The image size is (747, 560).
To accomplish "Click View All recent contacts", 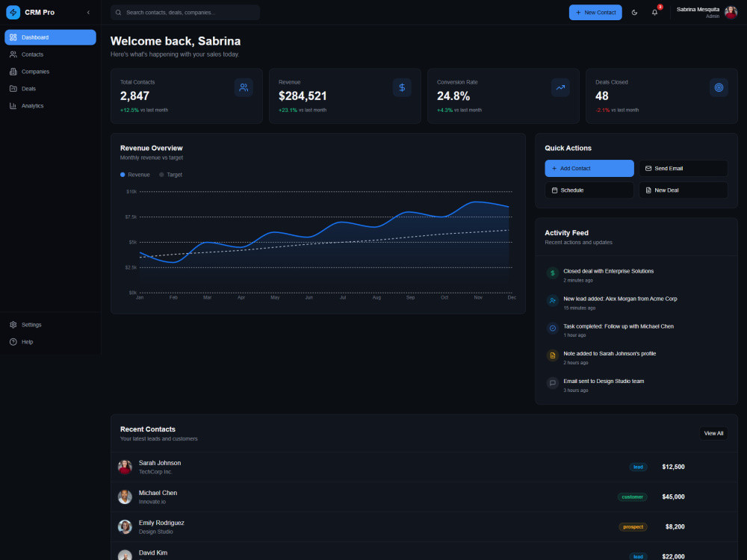I will pos(713,433).
